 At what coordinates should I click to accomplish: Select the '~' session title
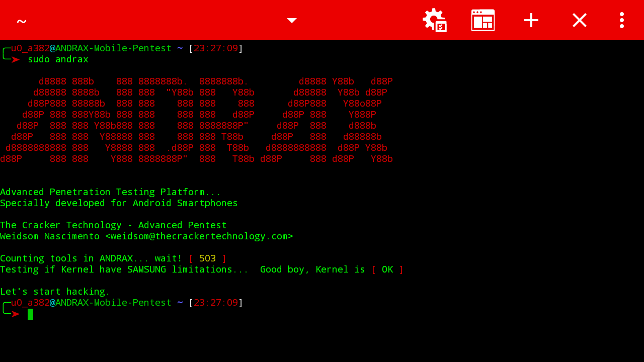21,21
